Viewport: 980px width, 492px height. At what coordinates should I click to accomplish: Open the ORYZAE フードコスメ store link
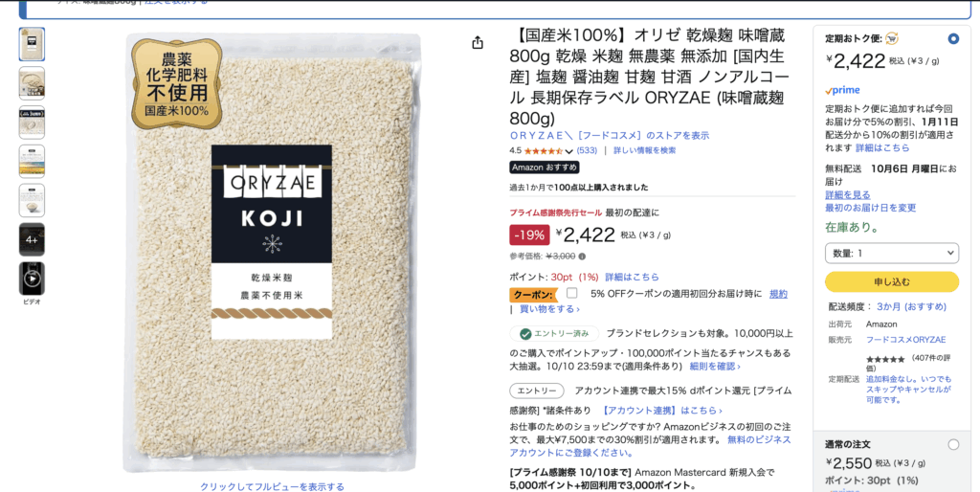tap(610, 136)
